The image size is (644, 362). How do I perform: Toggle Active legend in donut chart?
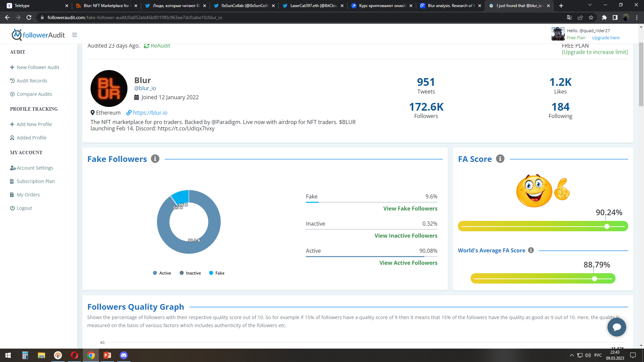pyautogui.click(x=162, y=273)
